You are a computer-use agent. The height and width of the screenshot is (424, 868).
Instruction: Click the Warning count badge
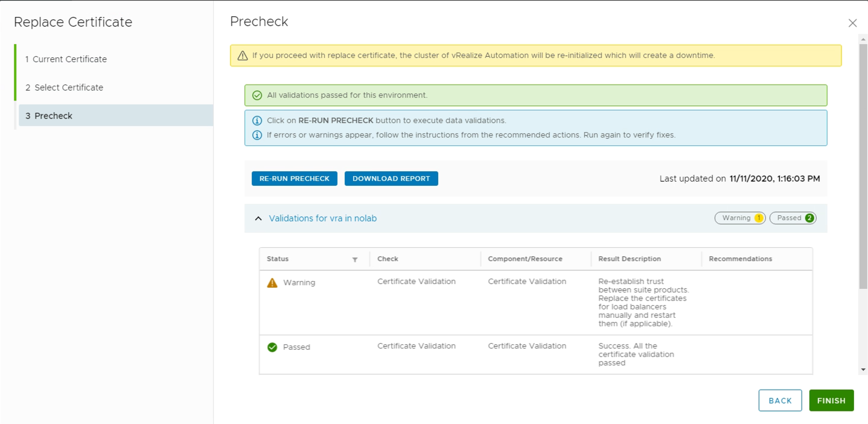740,218
